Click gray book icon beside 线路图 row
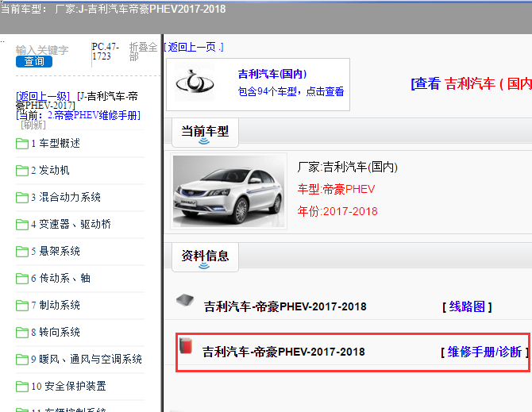Image resolution: width=532 pixels, height=412 pixels. (185, 300)
